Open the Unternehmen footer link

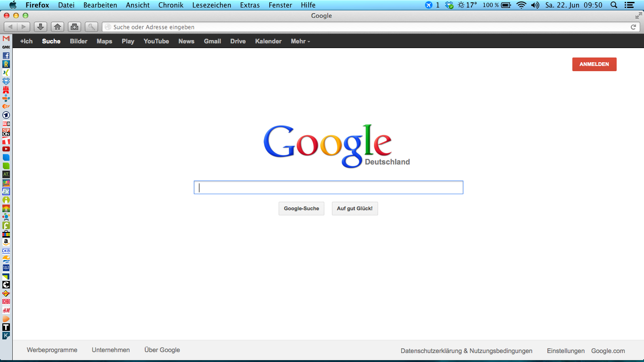(111, 350)
